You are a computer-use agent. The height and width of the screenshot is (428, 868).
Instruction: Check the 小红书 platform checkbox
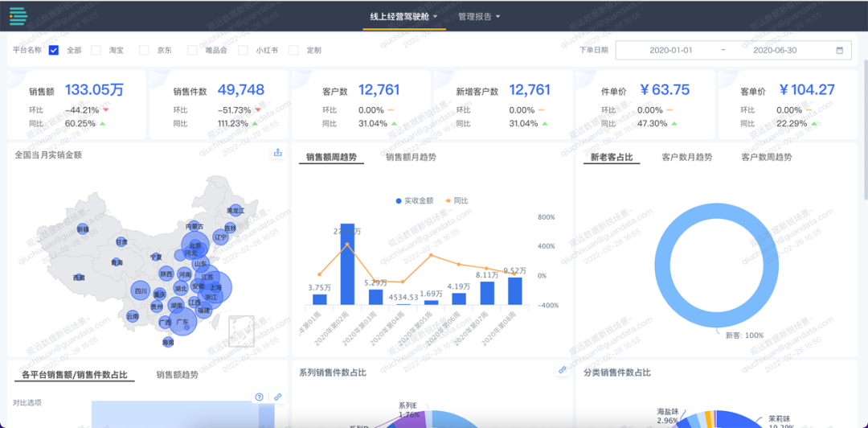pyautogui.click(x=243, y=50)
